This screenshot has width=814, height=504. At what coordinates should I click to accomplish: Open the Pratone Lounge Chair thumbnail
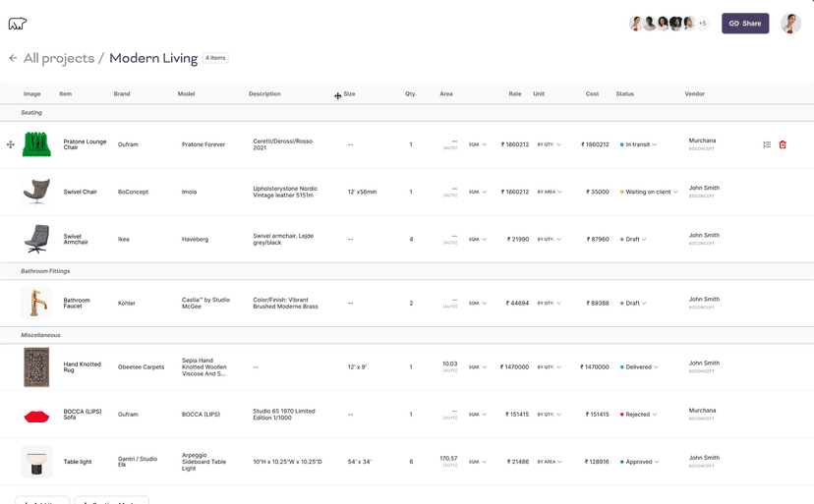pos(36,144)
